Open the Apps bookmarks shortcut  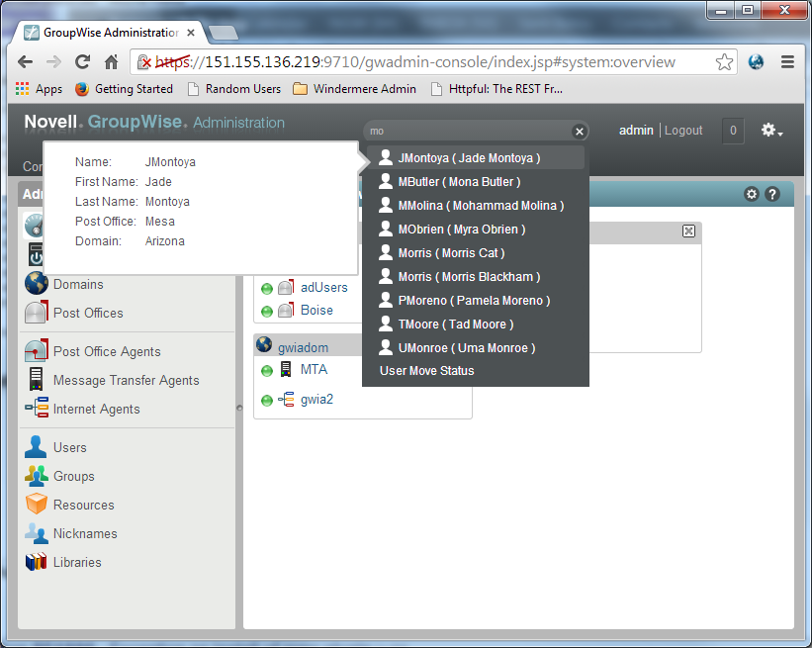coord(40,89)
